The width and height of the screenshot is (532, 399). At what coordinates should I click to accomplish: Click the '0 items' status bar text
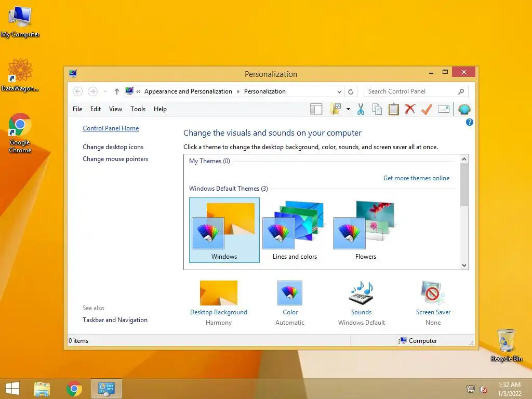[78, 341]
